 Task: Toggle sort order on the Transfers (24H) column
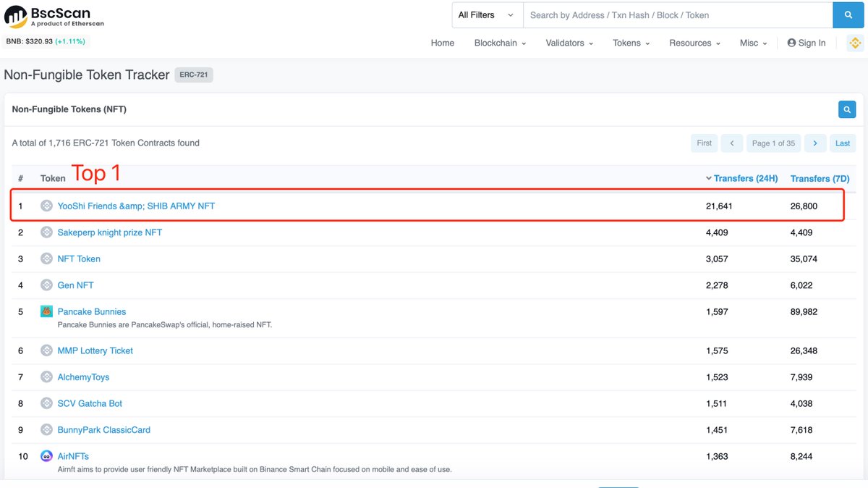pos(743,178)
